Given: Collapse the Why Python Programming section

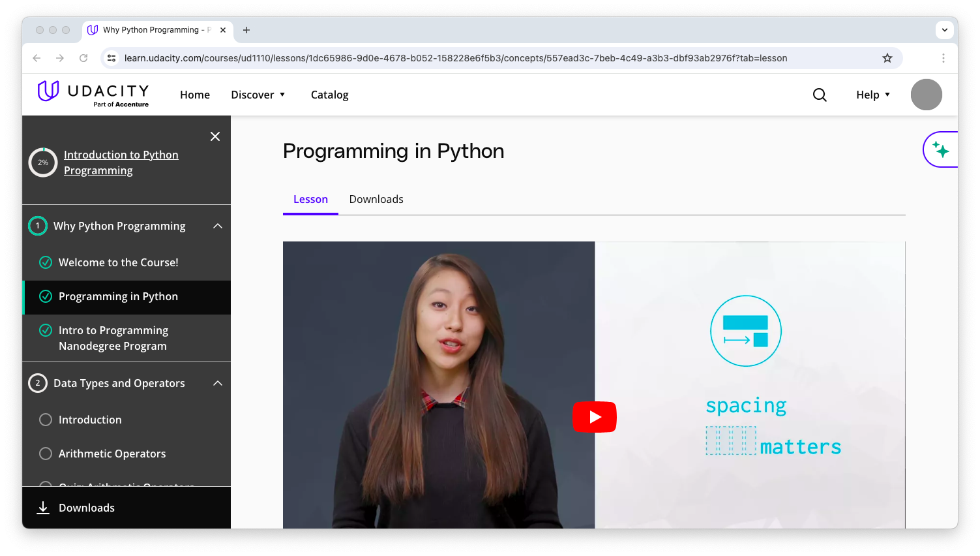Looking at the screenshot, I should pos(218,226).
